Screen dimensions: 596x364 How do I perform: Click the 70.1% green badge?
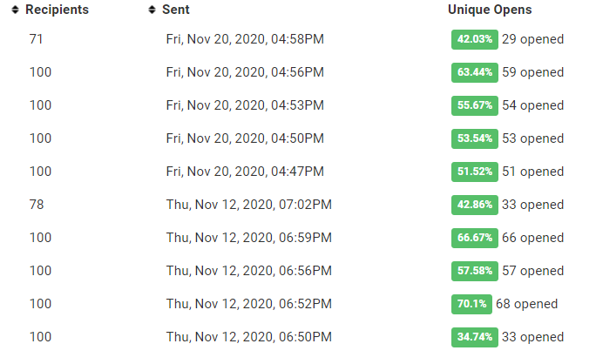tap(471, 304)
